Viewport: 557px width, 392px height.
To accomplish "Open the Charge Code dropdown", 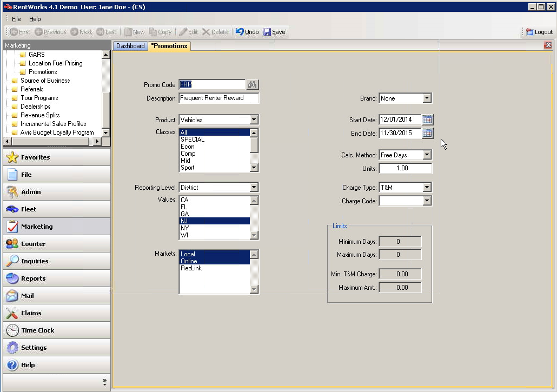I will pyautogui.click(x=427, y=201).
